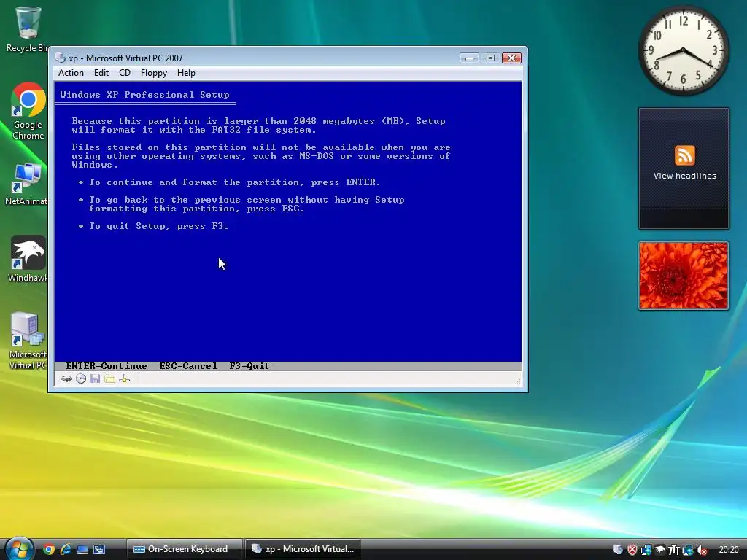Maximize the Virtual PC window
747x560 pixels.
(490, 58)
